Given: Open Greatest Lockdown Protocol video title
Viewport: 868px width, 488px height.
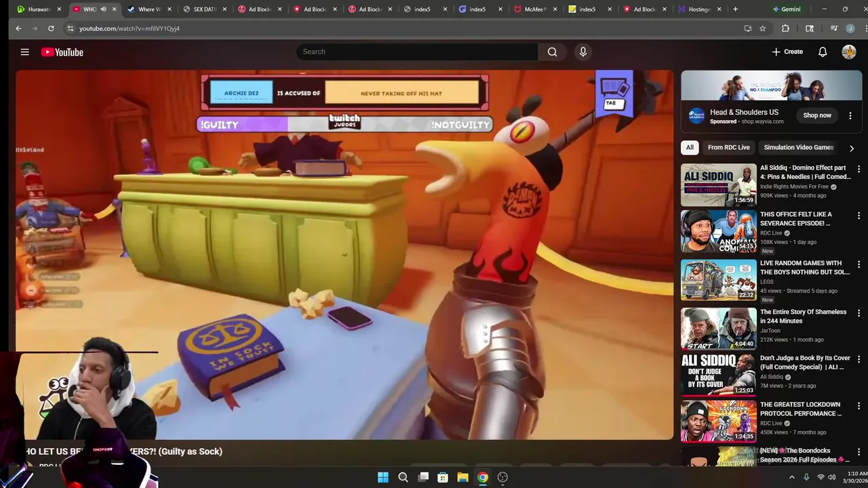Looking at the screenshot, I should (800, 409).
